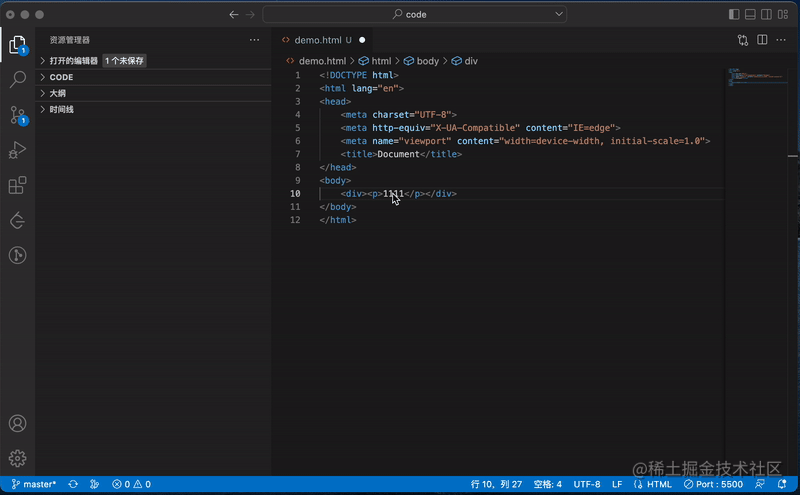Click the 空格: 4 indentation setting
The width and height of the screenshot is (800, 495).
[547, 484]
